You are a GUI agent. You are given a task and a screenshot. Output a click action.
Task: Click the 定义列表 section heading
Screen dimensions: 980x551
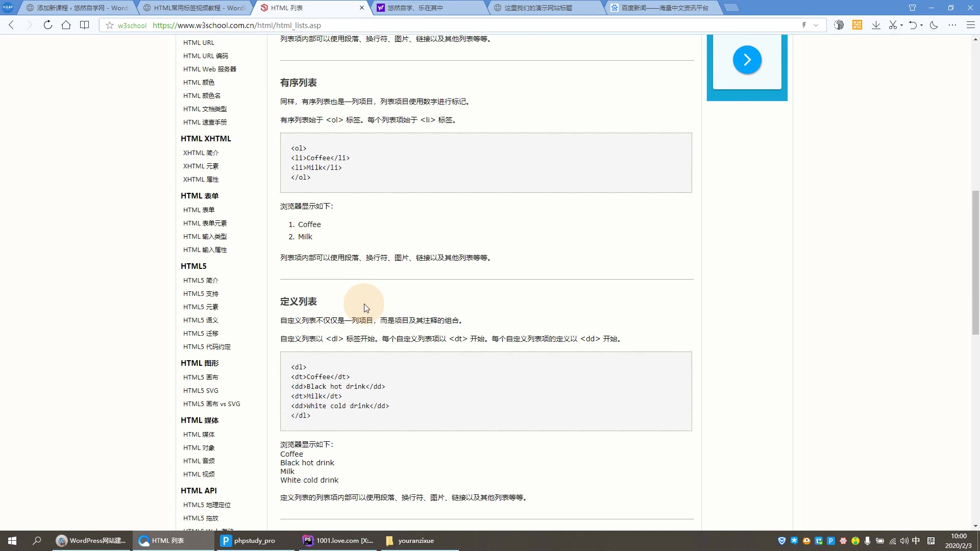pos(298,302)
